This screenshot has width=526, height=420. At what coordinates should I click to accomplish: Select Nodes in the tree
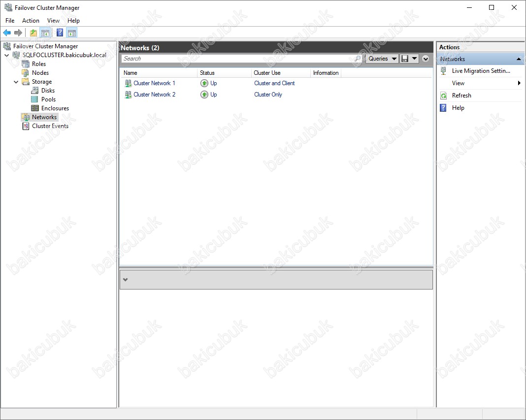(40, 73)
